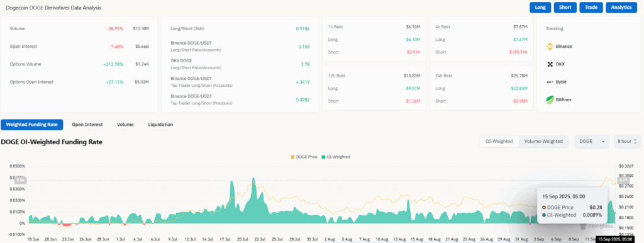This screenshot has width=644, height=243.
Task: Select the OI-Weighted toggle option
Action: [499, 142]
